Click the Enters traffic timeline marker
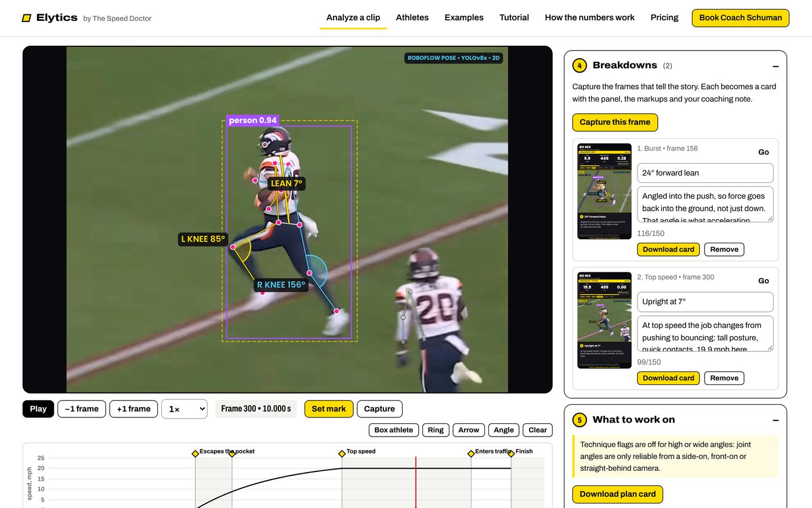This screenshot has height=508, width=812. click(471, 453)
